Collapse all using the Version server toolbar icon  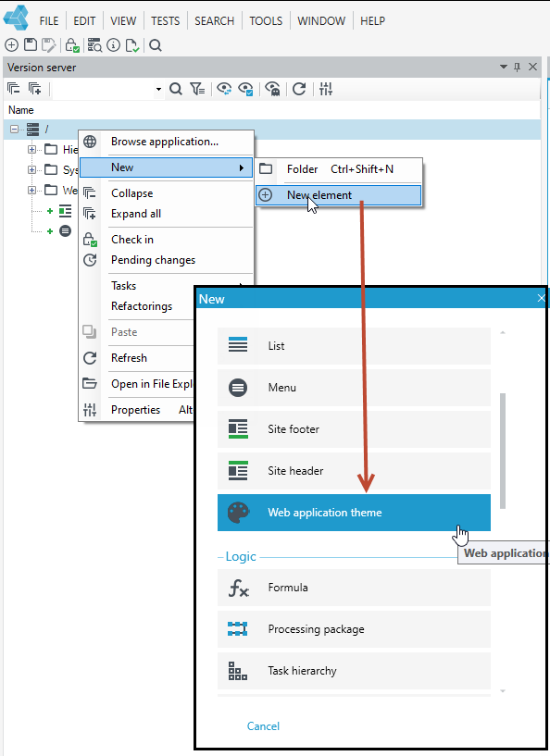click(x=14, y=89)
